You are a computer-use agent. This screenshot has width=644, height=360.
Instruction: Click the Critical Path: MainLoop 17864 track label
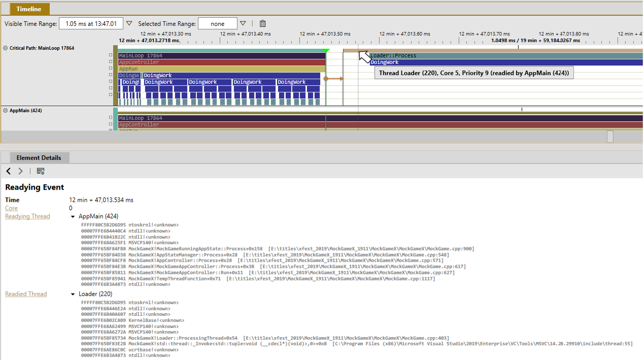(x=42, y=48)
